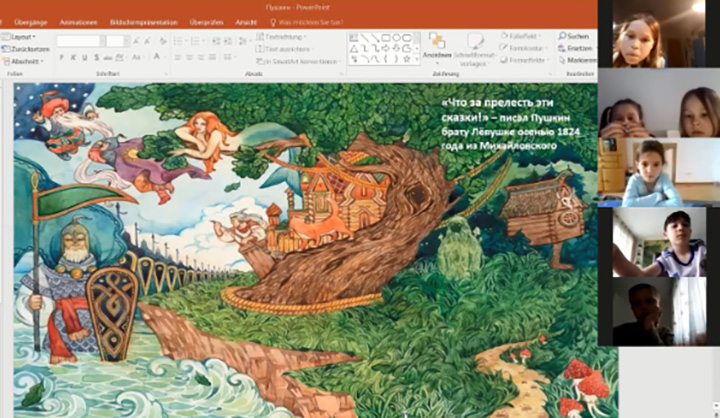Select the straight line shape
This screenshot has height=418, width=720.
click(x=364, y=38)
